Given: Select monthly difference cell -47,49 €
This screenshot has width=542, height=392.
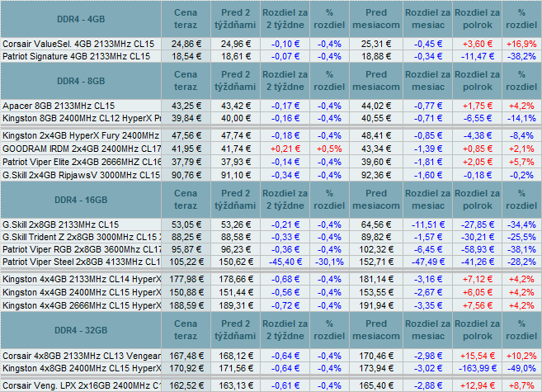Looking at the screenshot, I should tap(427, 262).
